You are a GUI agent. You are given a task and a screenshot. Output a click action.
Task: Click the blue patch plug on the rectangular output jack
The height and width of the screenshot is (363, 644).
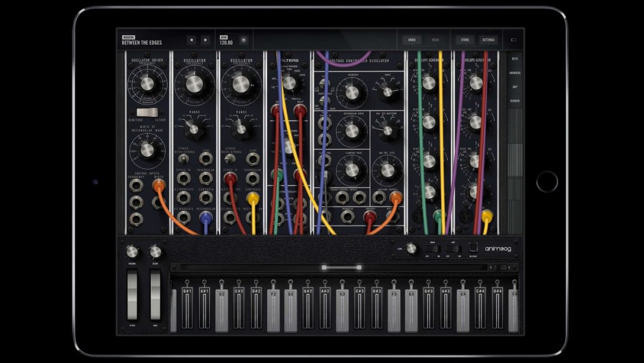(205, 219)
